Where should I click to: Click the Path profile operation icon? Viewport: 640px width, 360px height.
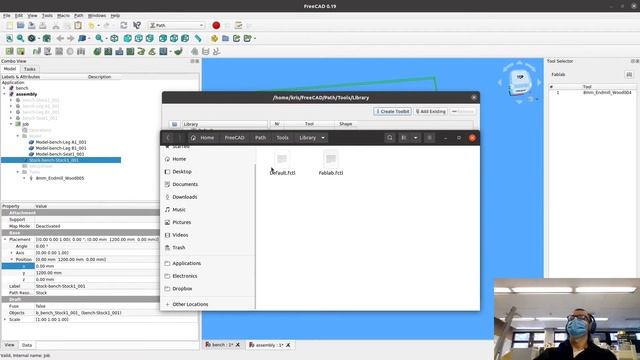click(97, 51)
